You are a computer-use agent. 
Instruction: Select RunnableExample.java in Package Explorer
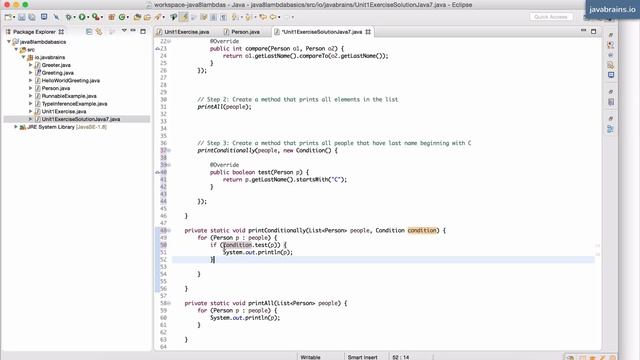[69, 96]
